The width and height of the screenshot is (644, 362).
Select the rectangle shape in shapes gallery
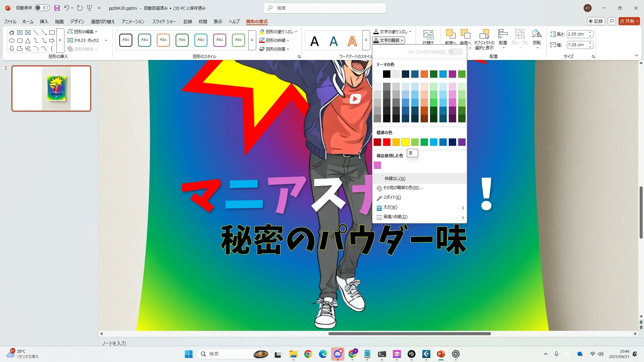tap(52, 33)
